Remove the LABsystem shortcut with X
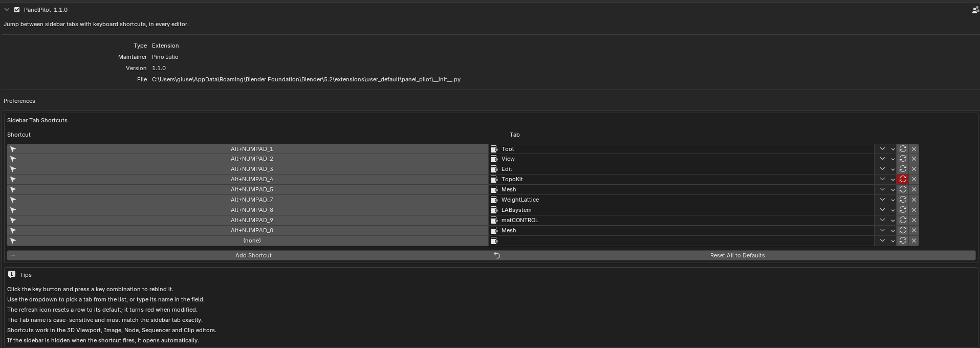This screenshot has height=348, width=980. [914, 210]
